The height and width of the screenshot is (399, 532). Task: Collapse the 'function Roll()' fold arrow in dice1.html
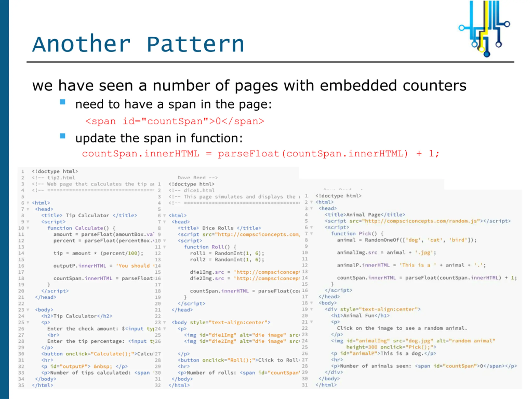[x=165, y=247]
